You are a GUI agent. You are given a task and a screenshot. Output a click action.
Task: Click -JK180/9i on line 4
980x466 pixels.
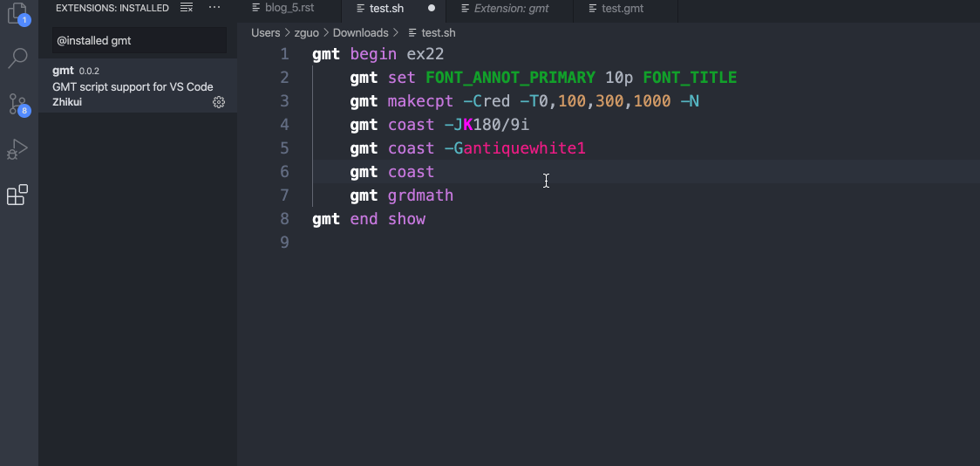[x=487, y=125]
